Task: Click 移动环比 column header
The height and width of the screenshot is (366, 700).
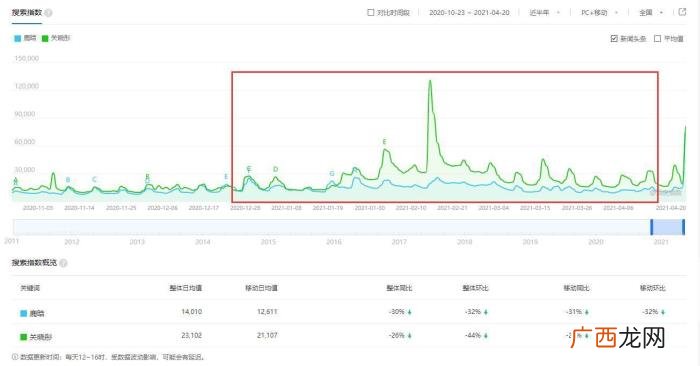Action: [653, 288]
